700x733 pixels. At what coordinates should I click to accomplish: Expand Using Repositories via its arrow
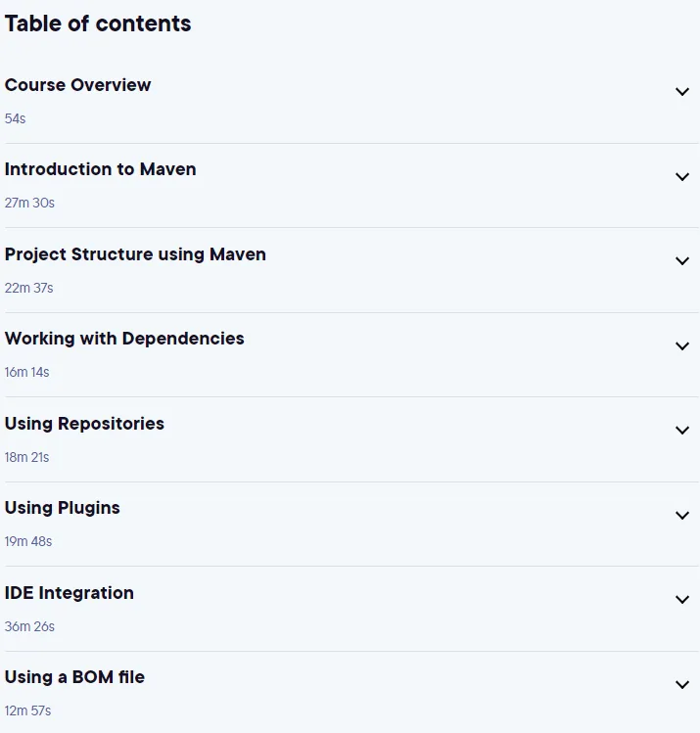coord(682,430)
